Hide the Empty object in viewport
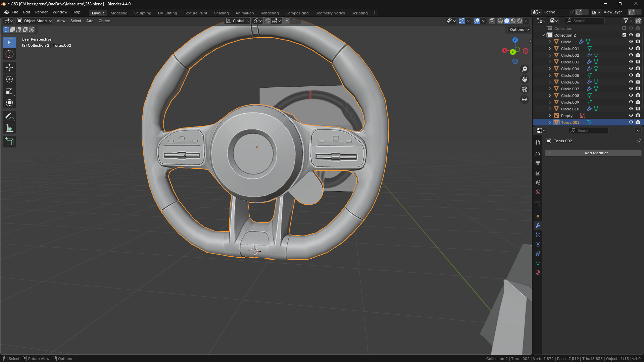 click(631, 116)
